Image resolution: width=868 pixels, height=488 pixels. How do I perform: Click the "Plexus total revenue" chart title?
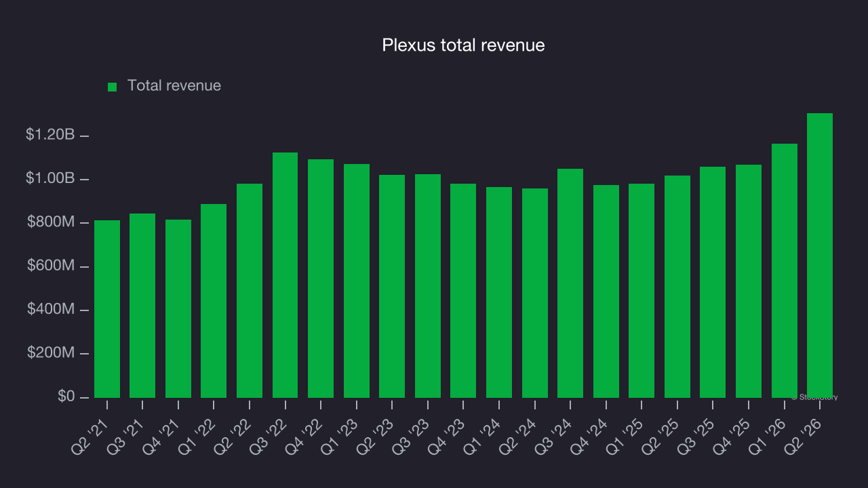464,45
